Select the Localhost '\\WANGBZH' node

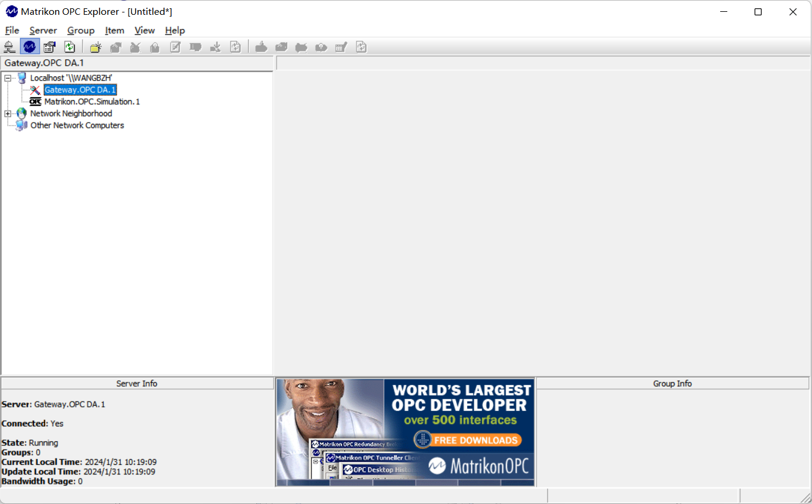(71, 78)
